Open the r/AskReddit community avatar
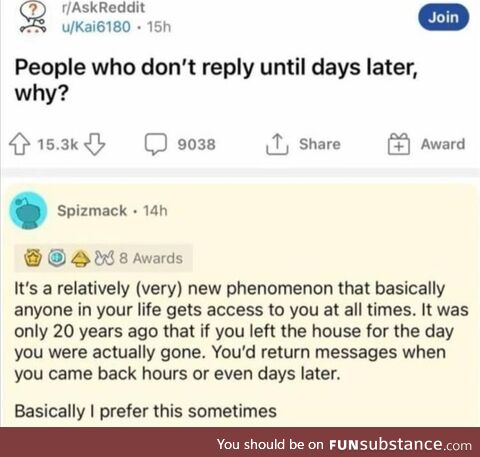 pos(33,17)
